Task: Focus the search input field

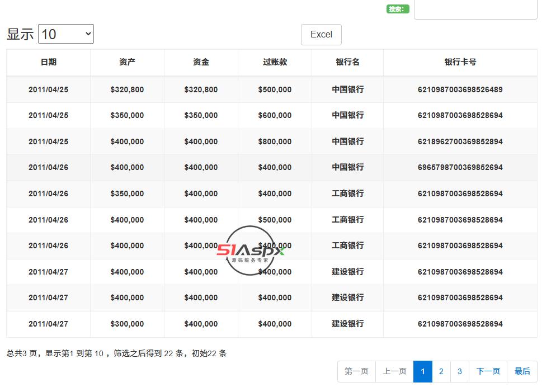Action: click(475, 10)
